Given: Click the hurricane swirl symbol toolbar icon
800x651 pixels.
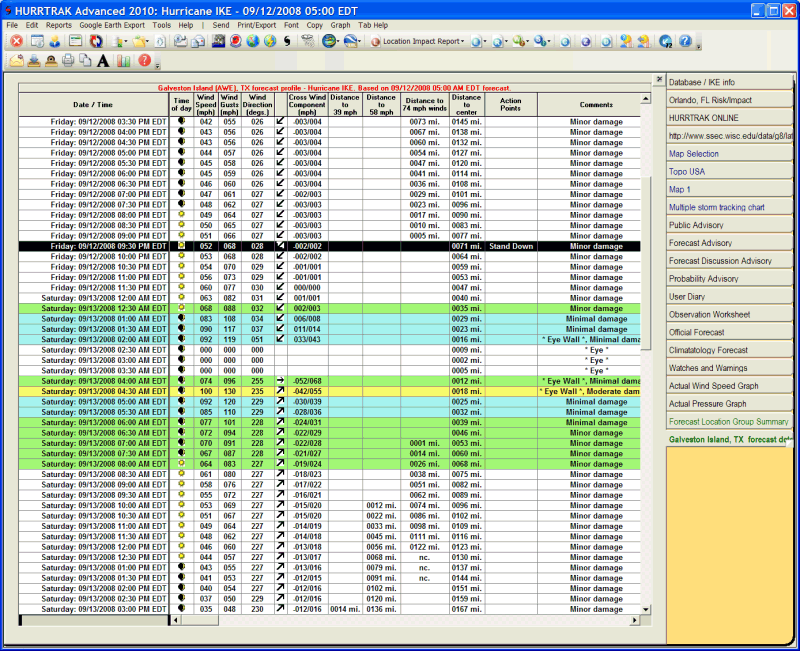Looking at the screenshot, I should pos(286,41).
